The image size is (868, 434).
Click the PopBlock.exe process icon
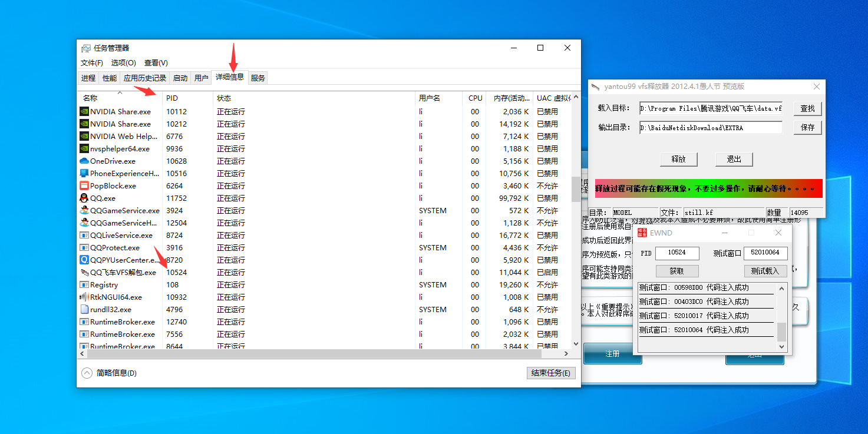tap(84, 185)
